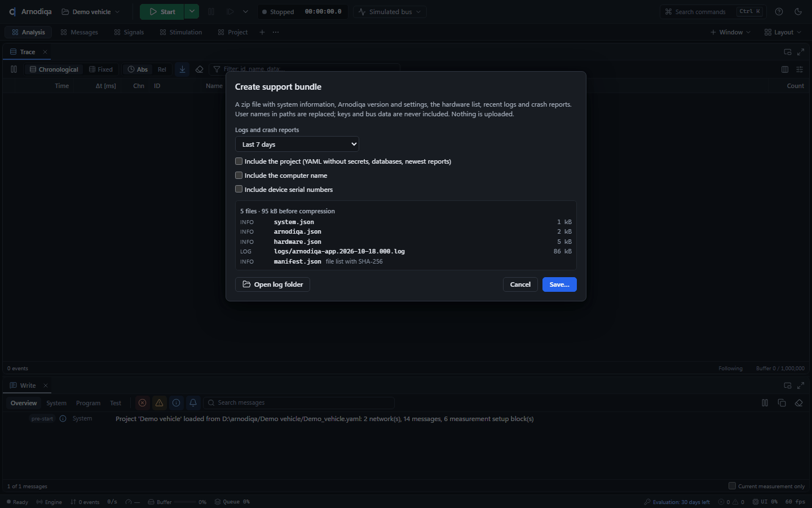Screen dimensions: 812x508
Task: Open the Trace column chooser icon
Action: pyautogui.click(x=785, y=69)
